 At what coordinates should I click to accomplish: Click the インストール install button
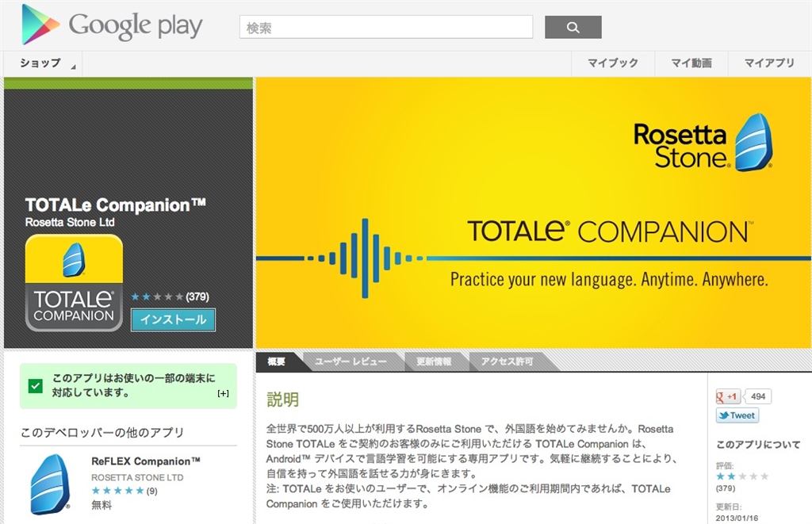(x=173, y=319)
